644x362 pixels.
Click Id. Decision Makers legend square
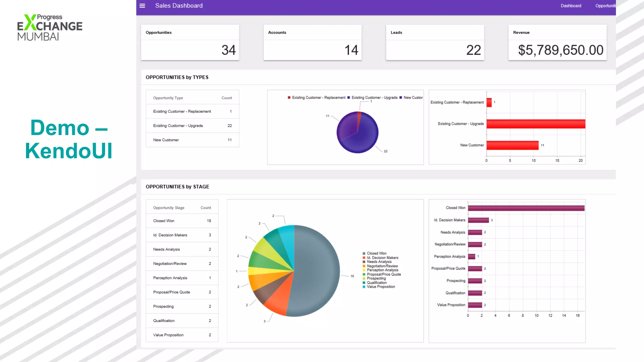(364, 258)
